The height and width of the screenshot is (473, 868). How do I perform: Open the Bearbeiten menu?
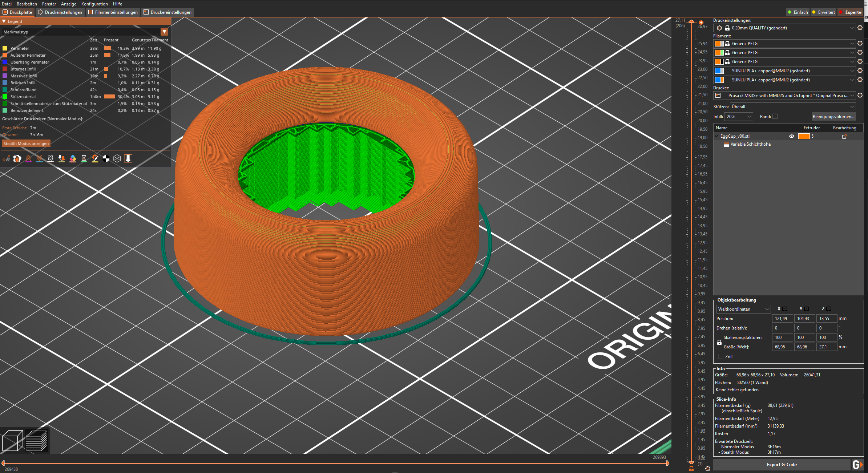(27, 4)
